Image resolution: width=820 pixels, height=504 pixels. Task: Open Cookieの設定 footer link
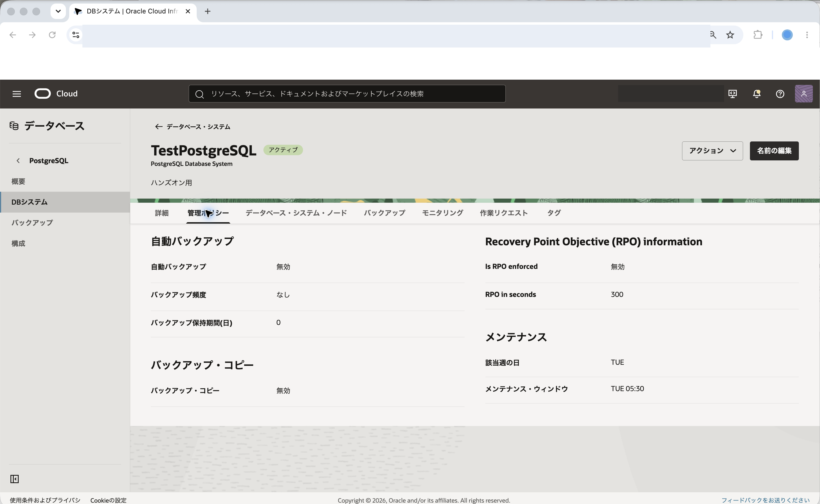pyautogui.click(x=108, y=500)
